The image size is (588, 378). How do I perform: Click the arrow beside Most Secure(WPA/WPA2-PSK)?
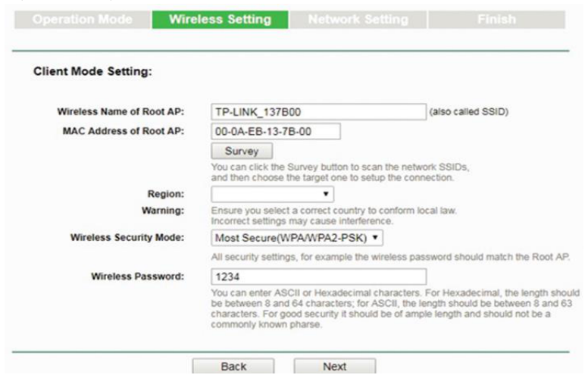(375, 238)
